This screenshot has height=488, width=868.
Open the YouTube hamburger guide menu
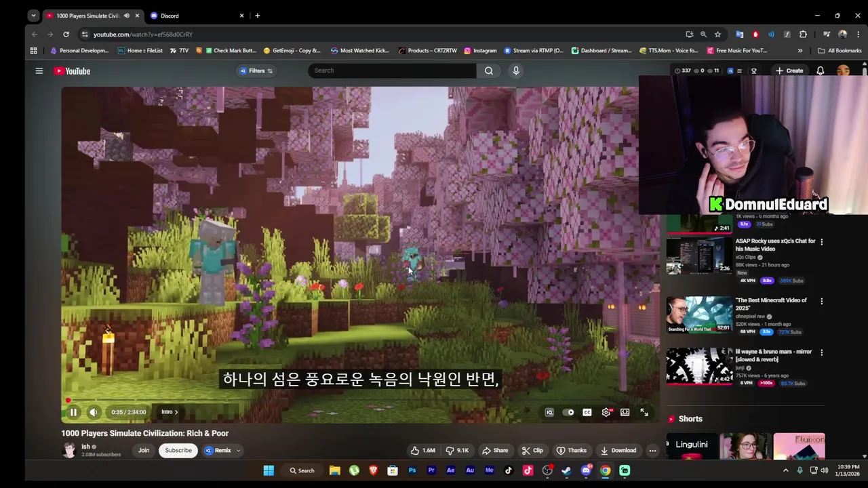click(x=39, y=70)
